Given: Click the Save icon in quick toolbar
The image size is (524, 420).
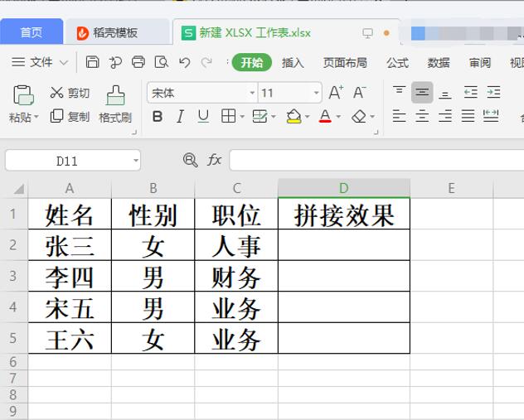Looking at the screenshot, I should [x=92, y=62].
